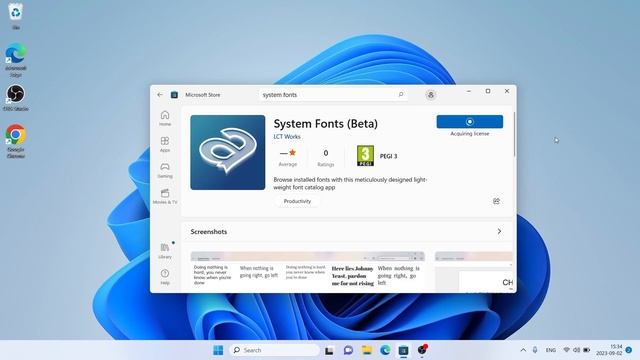Screen dimensions: 640x360
Task: Click the average star rating
Action: pyautogui.click(x=288, y=157)
